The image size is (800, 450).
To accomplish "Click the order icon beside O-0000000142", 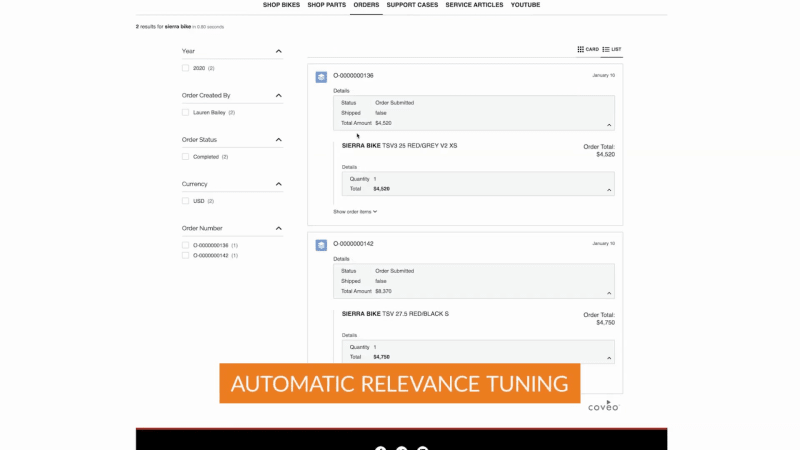I will [x=321, y=245].
